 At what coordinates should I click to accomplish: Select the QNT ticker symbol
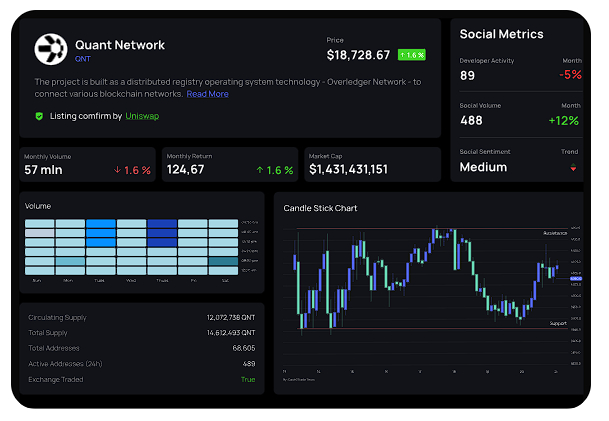click(83, 59)
